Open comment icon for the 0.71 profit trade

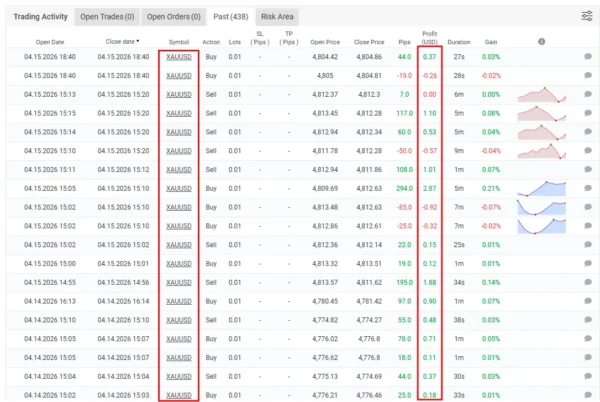pyautogui.click(x=588, y=339)
